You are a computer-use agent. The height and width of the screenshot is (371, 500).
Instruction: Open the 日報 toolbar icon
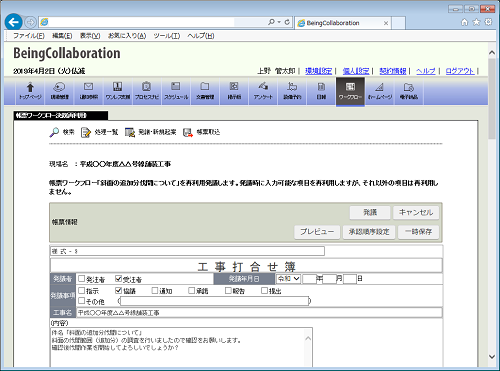[321, 91]
